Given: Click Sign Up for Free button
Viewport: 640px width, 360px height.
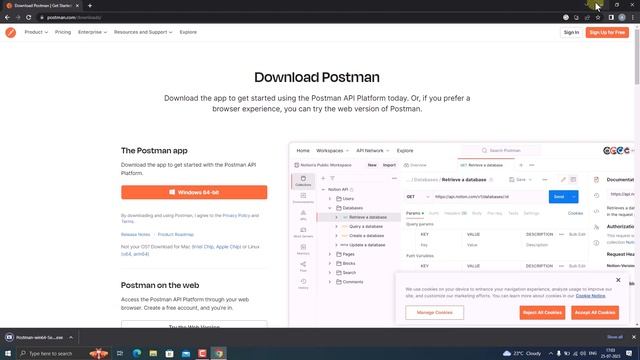Looking at the screenshot, I should (x=607, y=32).
